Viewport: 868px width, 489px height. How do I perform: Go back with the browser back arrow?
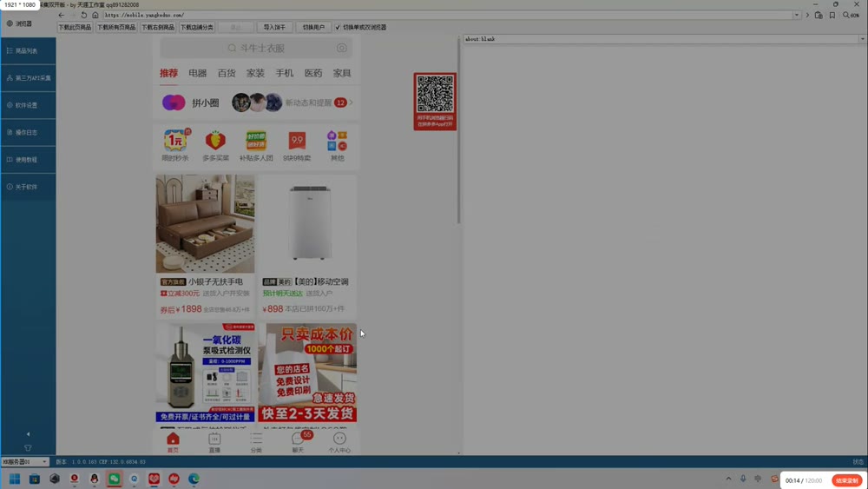click(62, 15)
